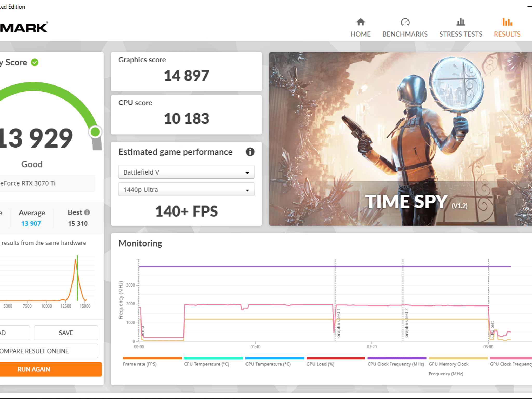Click the Stress Tests bar chart icon
The height and width of the screenshot is (399, 532).
tap(461, 22)
